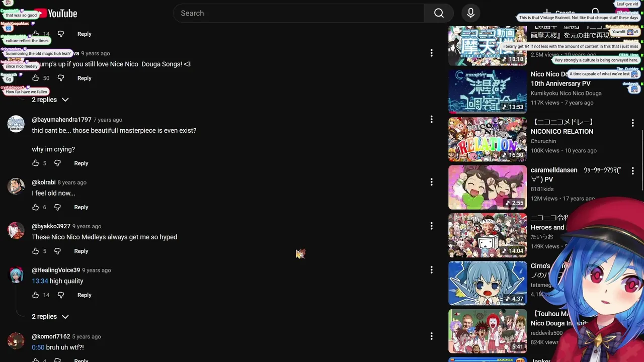
Task: Open options menu for HealingVoice39's comment
Action: tap(431, 270)
